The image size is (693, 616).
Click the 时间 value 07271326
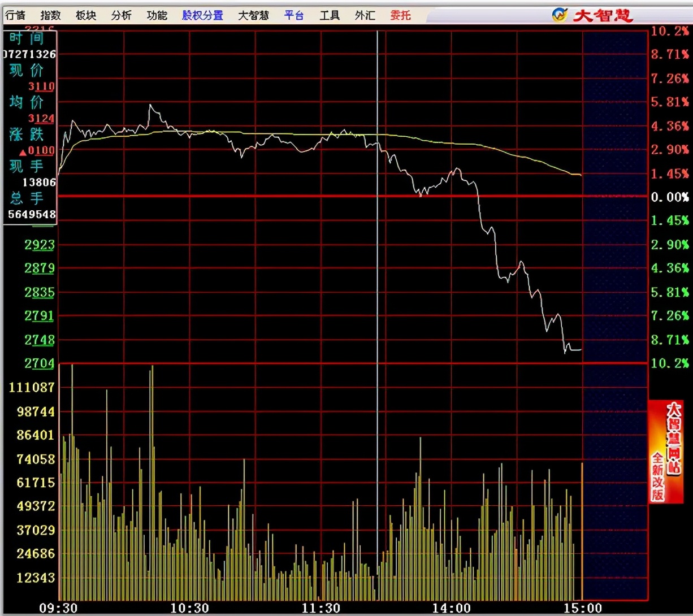30,55
